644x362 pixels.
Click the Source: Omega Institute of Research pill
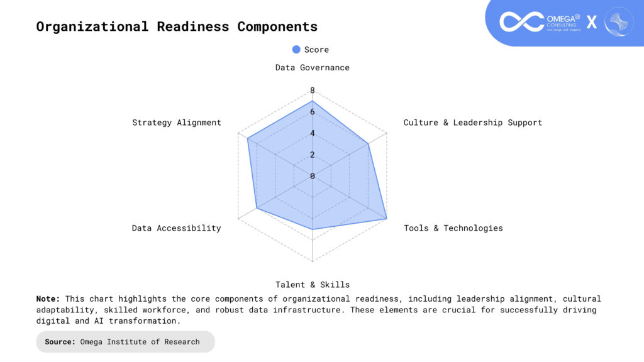click(125, 342)
